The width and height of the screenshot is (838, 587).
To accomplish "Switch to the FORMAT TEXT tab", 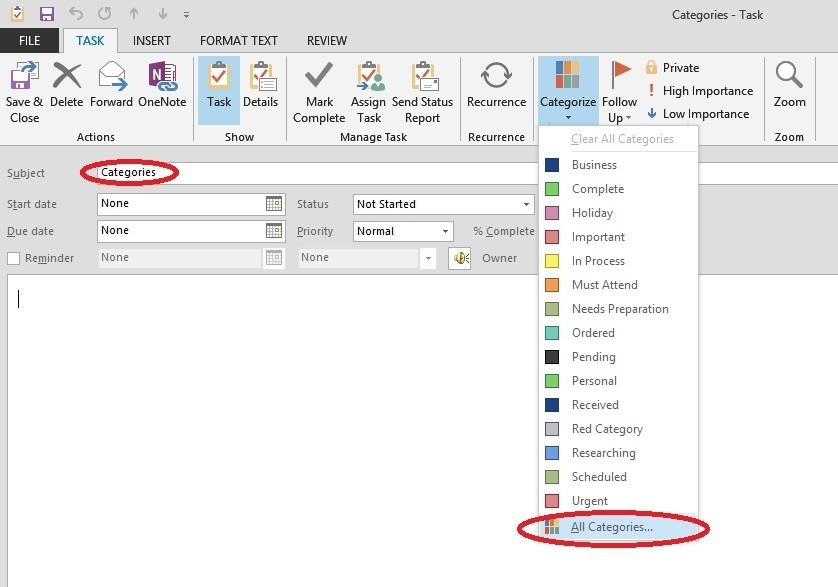I will pyautogui.click(x=237, y=40).
